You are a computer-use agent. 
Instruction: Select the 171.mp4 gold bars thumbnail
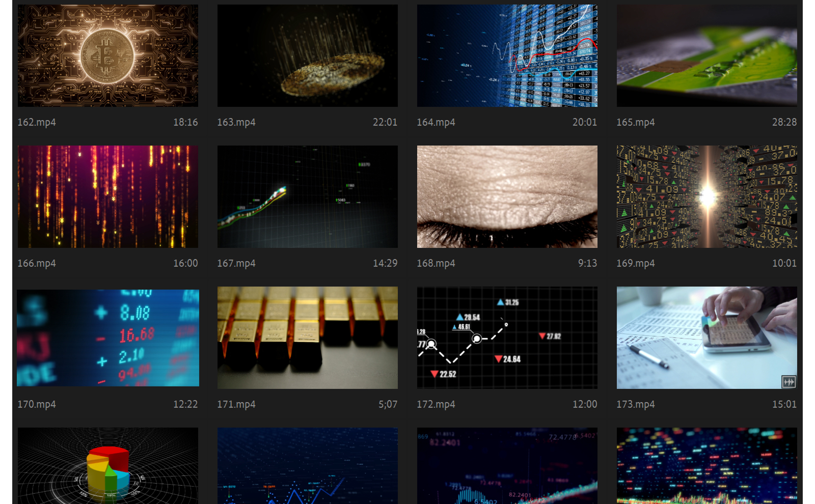tap(308, 338)
